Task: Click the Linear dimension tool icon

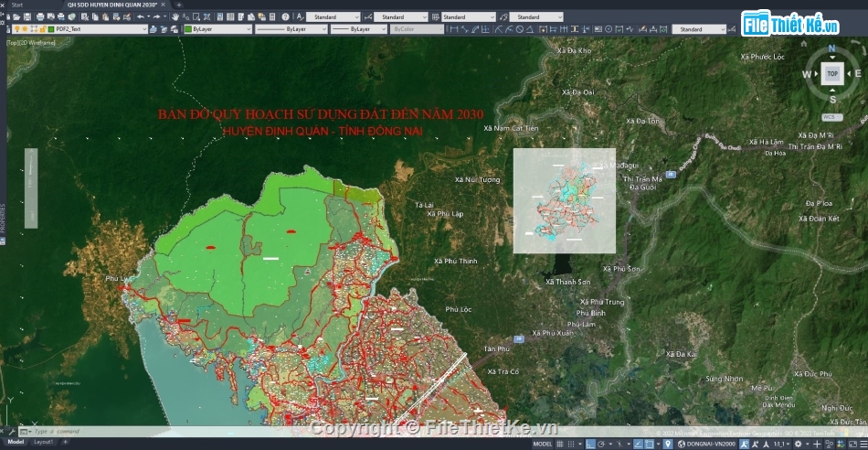Action: tap(454, 29)
